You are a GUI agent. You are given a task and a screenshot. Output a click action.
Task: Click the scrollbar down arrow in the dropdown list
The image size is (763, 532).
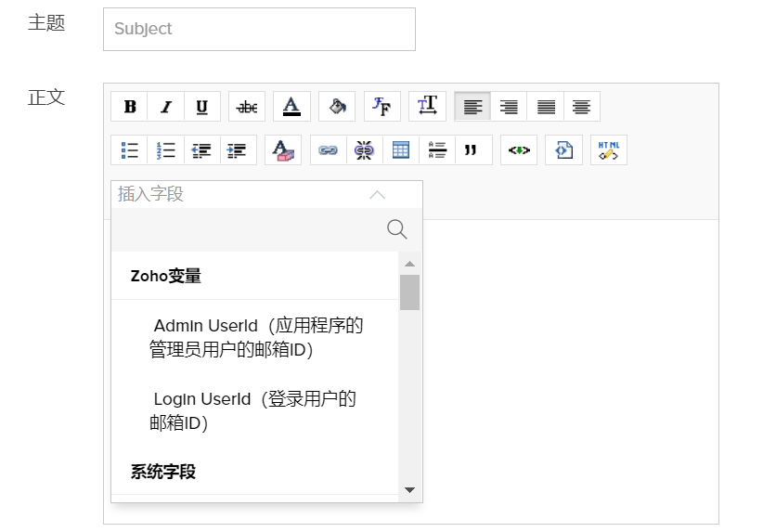click(x=409, y=489)
